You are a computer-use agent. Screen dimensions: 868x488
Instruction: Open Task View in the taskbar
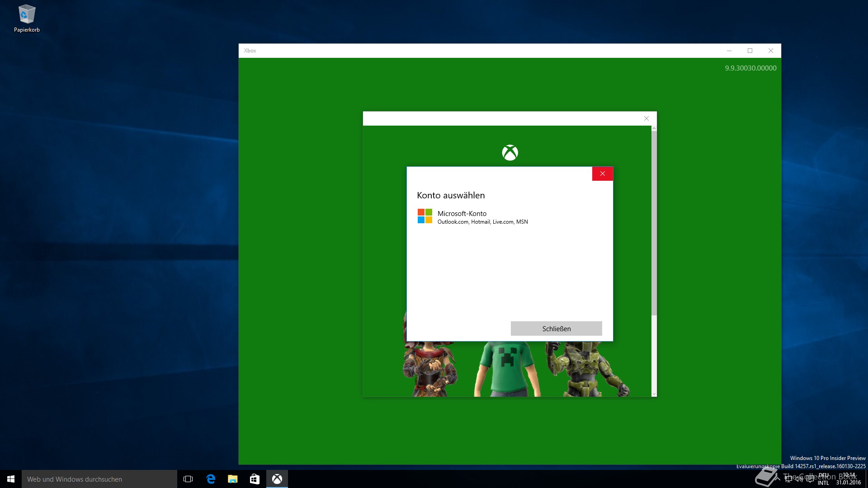pos(188,479)
